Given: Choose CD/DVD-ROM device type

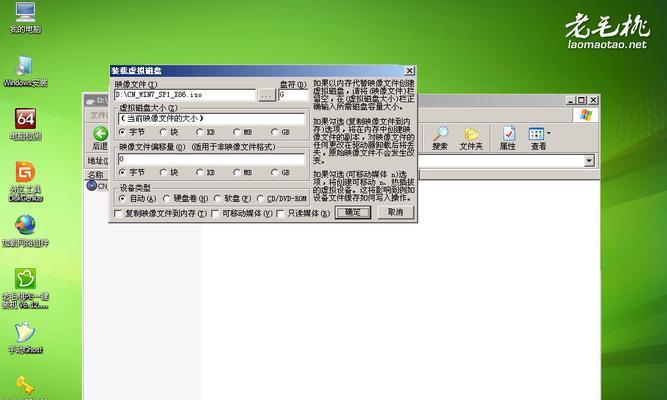Looking at the screenshot, I should tap(260, 198).
